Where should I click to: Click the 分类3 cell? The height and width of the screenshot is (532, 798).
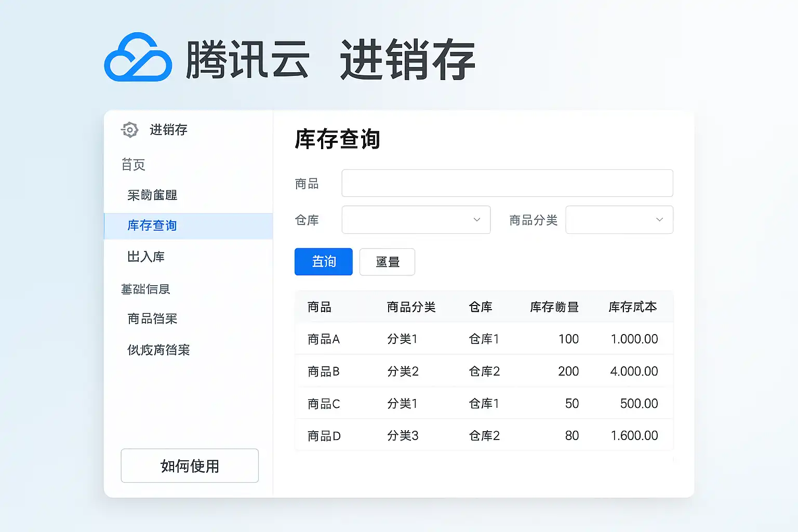(x=403, y=436)
